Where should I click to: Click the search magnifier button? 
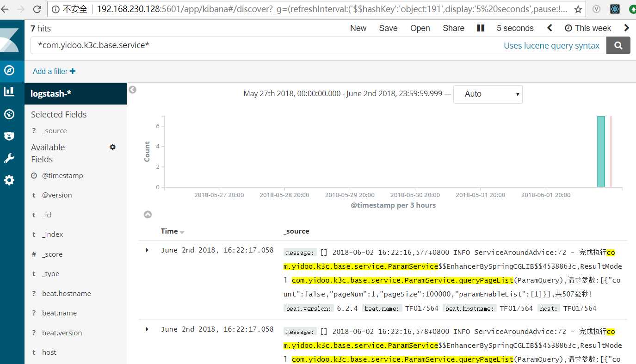[618, 46]
